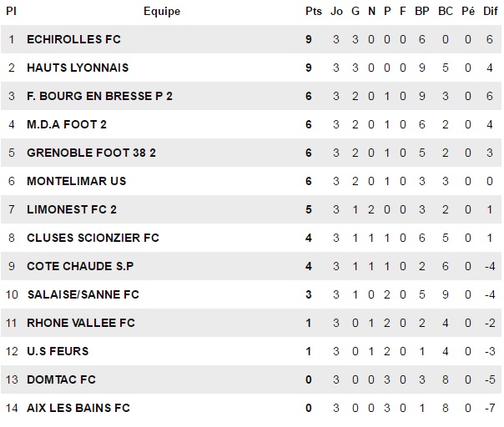Open CLUSES SCIONZIER FC entry
Image resolution: width=504 pixels, height=427 pixels.
(x=93, y=238)
